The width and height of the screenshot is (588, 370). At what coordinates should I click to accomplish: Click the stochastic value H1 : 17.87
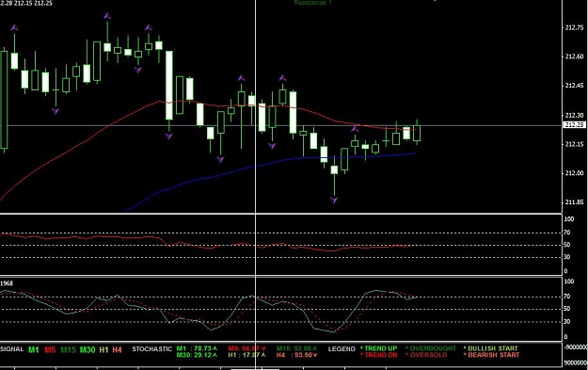click(247, 355)
